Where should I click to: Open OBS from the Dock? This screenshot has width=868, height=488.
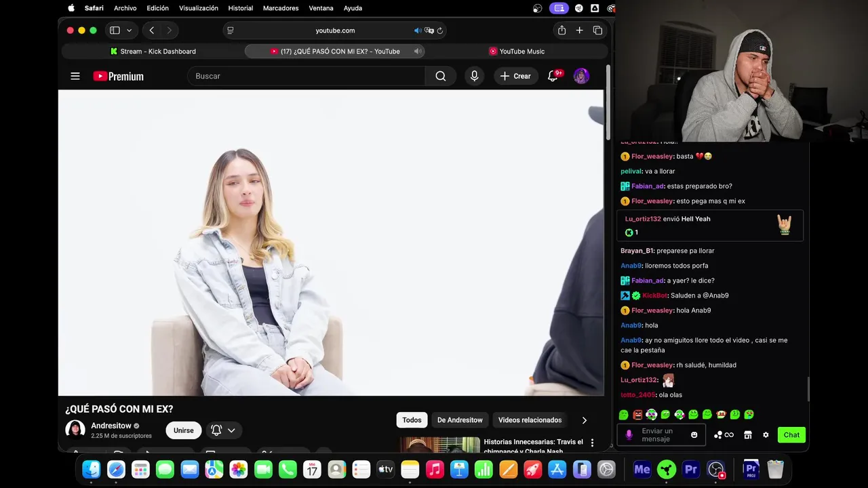[x=716, y=469]
